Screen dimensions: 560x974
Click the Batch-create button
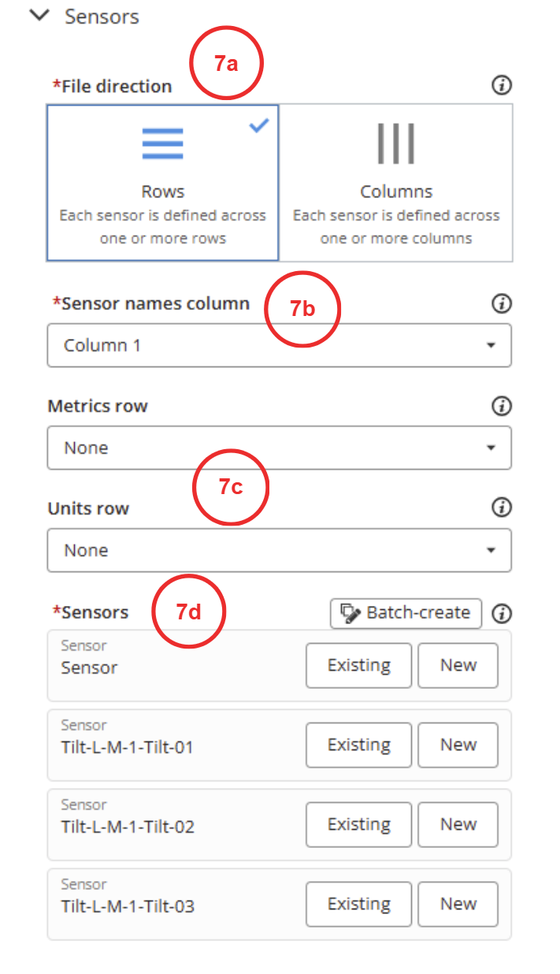pos(406,613)
